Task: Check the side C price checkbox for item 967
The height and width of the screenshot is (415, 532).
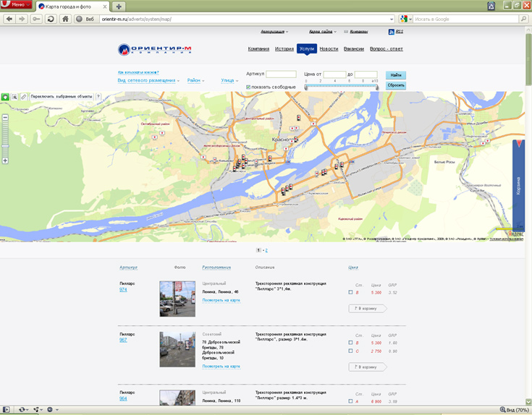Action: 350,351
